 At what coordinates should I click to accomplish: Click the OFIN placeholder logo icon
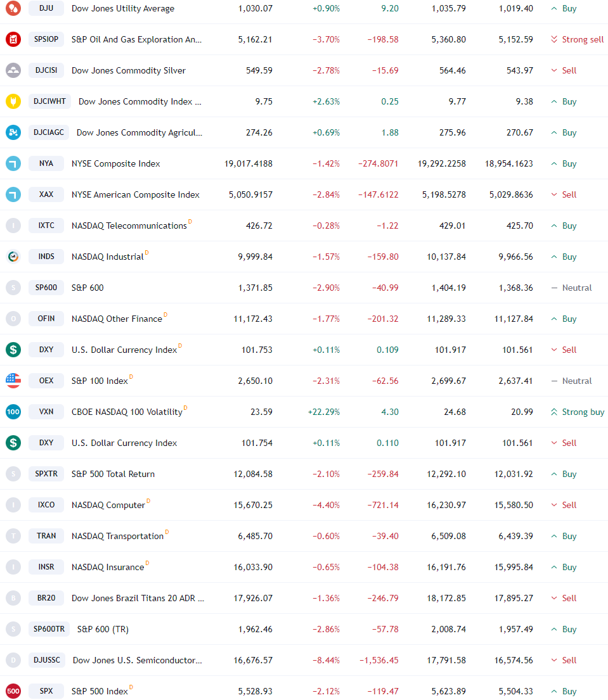click(x=13, y=318)
